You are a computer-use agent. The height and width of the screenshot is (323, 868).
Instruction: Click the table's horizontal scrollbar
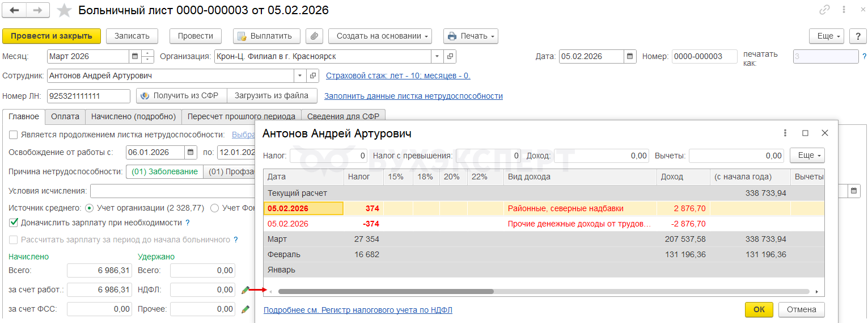(x=386, y=291)
